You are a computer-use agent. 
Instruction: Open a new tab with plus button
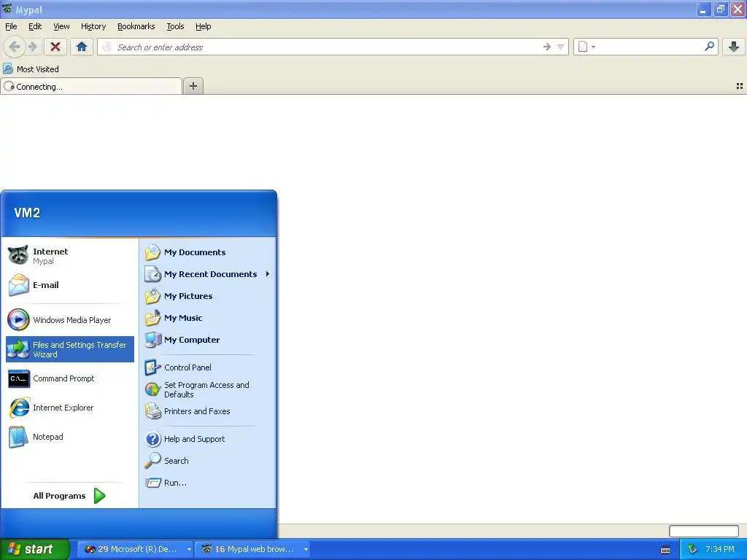point(193,86)
